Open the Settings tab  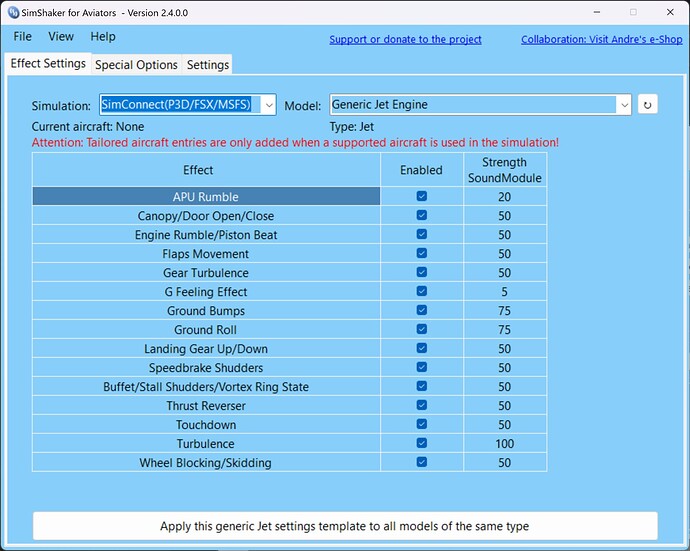(208, 65)
